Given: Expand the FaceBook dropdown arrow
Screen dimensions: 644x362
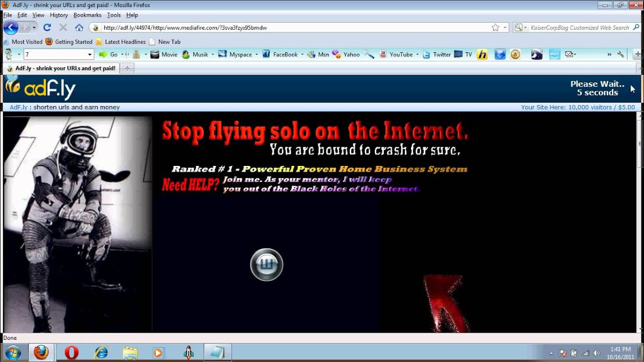Looking at the screenshot, I should coord(302,54).
